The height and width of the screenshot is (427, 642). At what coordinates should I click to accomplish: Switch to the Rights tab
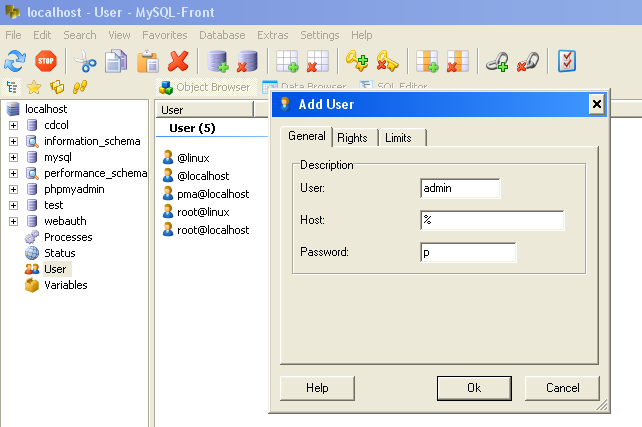click(x=352, y=138)
